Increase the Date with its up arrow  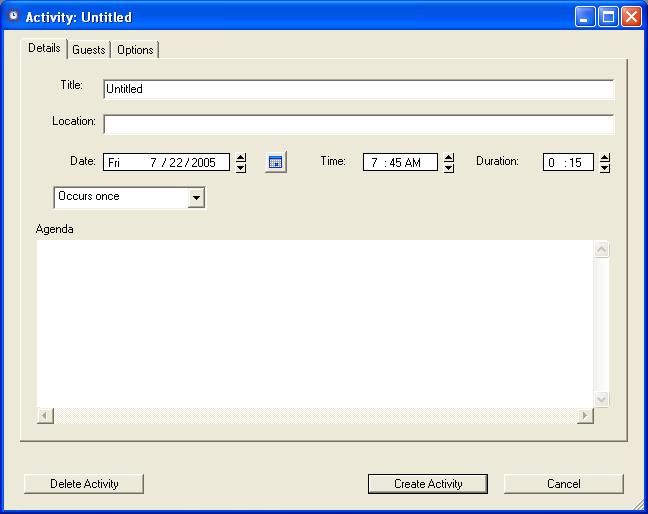(x=241, y=157)
